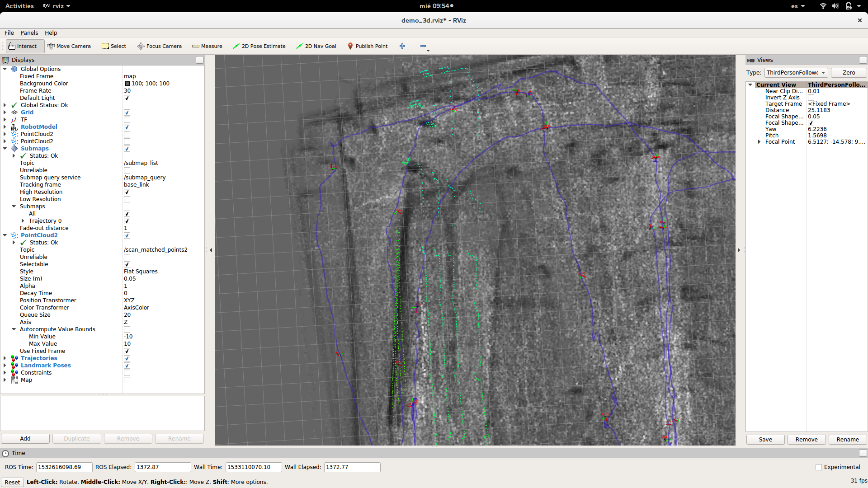Screen dimensions: 868x488
Task: Activate the Select tool
Action: click(114, 46)
